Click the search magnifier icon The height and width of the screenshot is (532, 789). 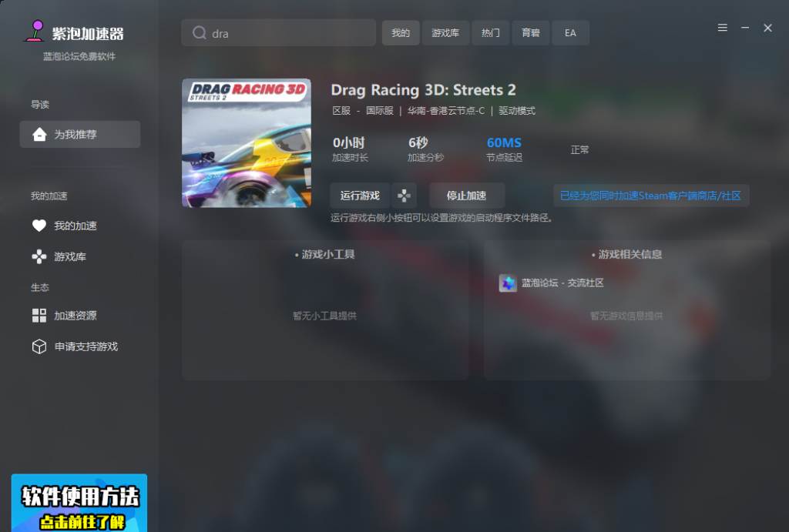coord(200,32)
